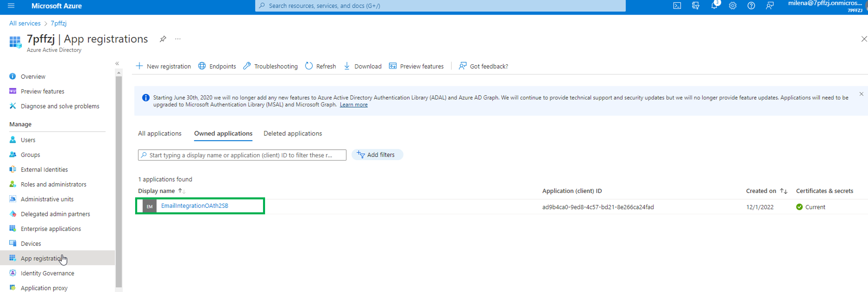Click the Application (client) ID column header
Image resolution: width=868 pixels, height=292 pixels.
click(x=572, y=191)
